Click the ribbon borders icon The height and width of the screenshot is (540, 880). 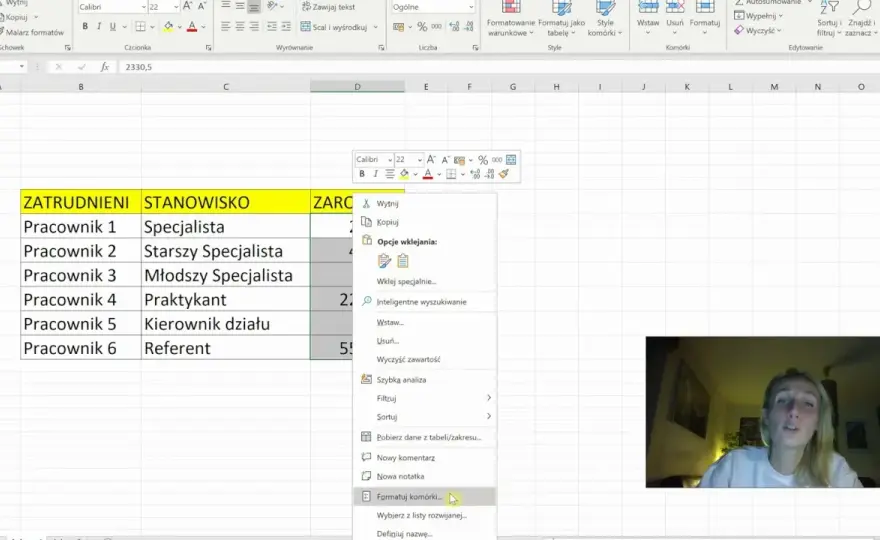140,26
